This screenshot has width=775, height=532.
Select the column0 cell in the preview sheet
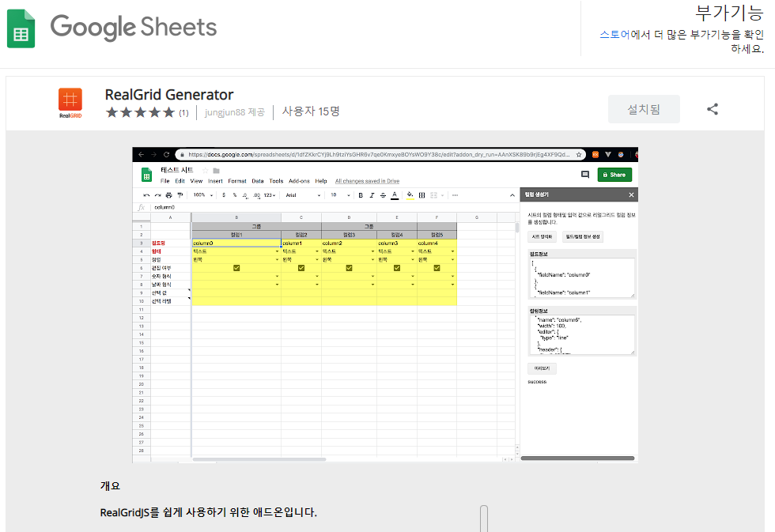[x=236, y=243]
